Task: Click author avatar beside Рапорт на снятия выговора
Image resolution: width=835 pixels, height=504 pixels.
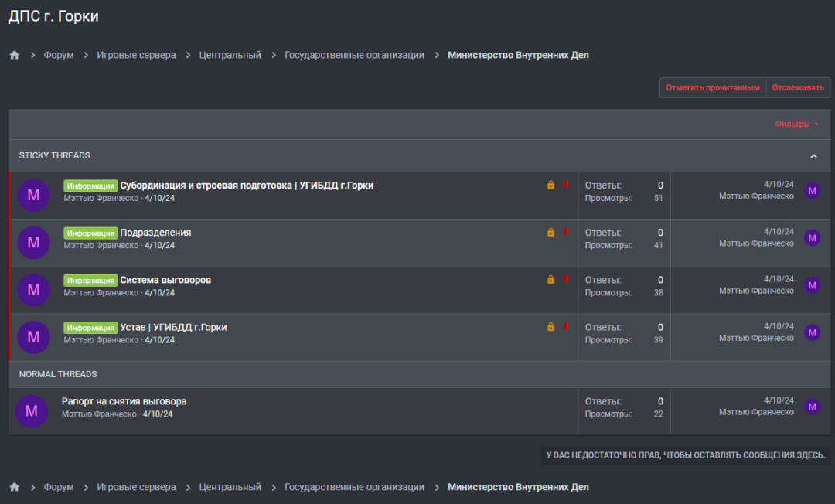Action: [32, 411]
